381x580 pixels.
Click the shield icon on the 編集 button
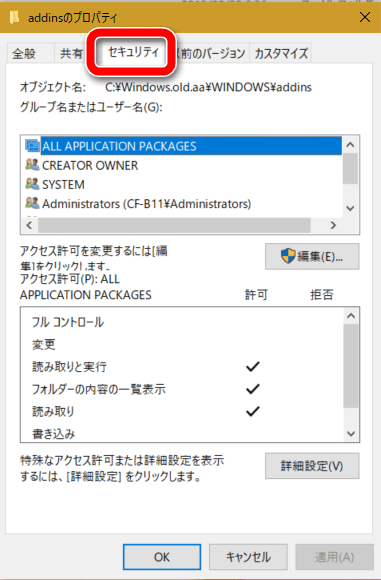pos(288,256)
